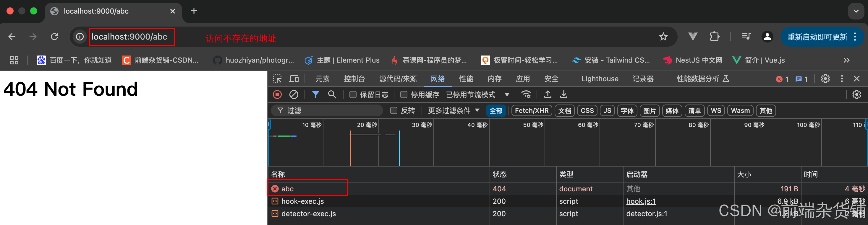The width and height of the screenshot is (868, 225).
Task: Switch to 控制台 tab
Action: 354,79
